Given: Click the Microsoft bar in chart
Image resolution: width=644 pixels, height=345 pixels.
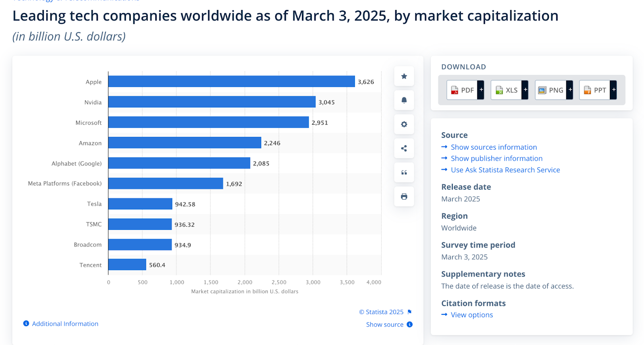Looking at the screenshot, I should click(208, 122).
